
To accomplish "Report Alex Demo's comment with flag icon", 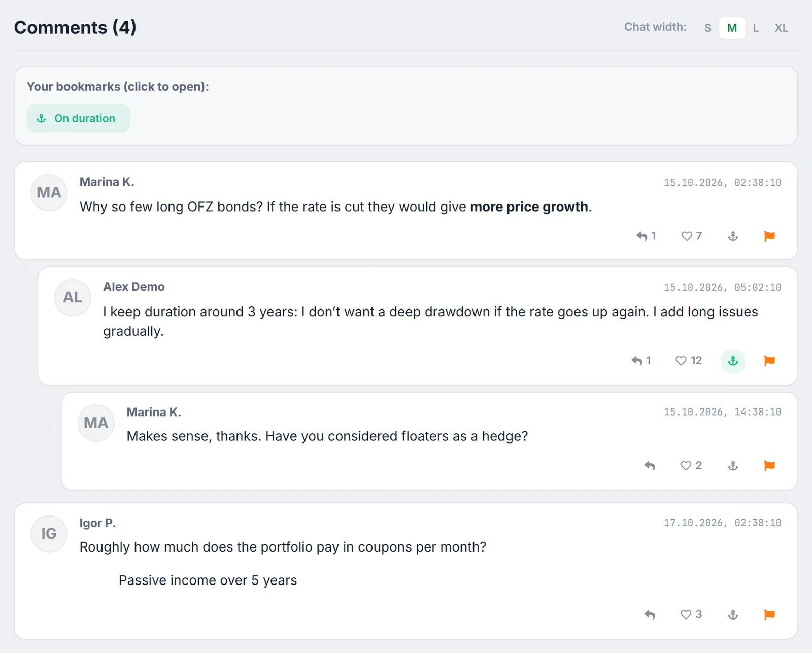I will click(769, 361).
